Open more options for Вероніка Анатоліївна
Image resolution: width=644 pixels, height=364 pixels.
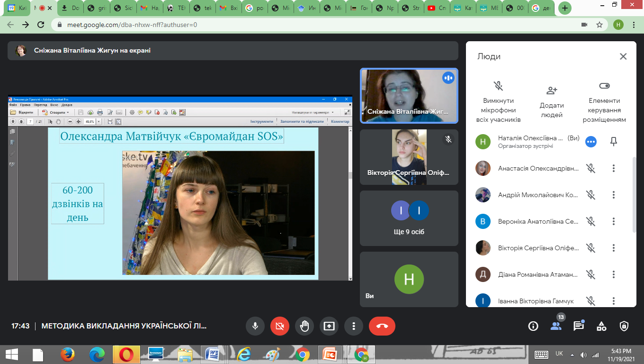pos(614,221)
